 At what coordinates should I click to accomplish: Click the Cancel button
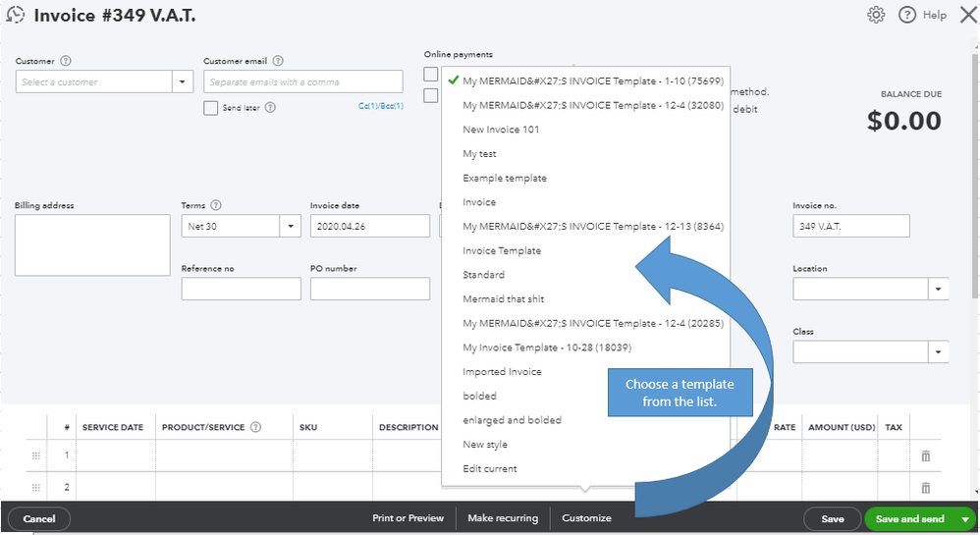pos(39,518)
